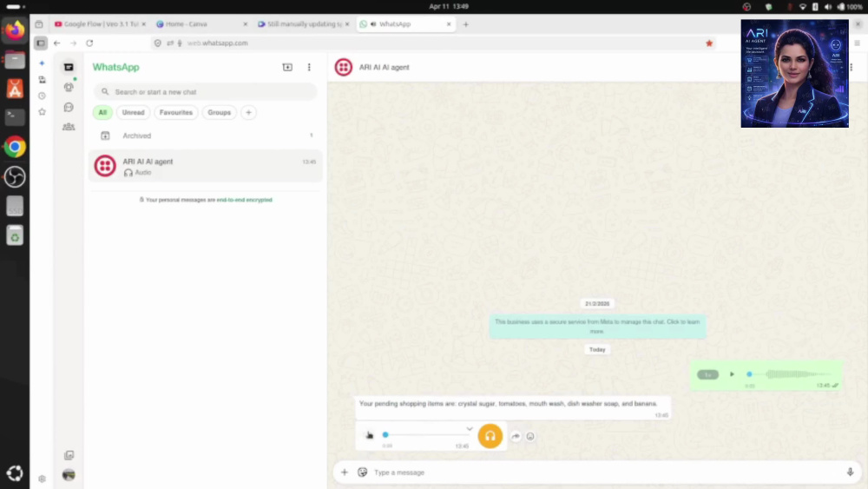React to the audio message with emoji
Viewport: 868px width, 489px height.
point(530,436)
